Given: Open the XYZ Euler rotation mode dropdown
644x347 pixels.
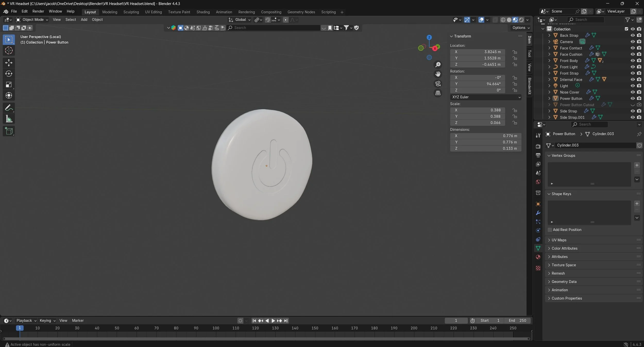Looking at the screenshot, I should point(486,97).
